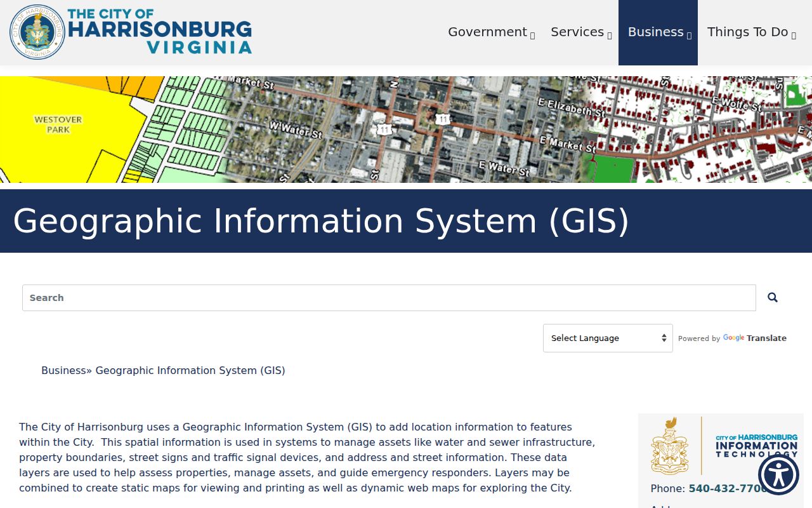Open the Select Language dropdown
The image size is (812, 508).
(x=608, y=338)
